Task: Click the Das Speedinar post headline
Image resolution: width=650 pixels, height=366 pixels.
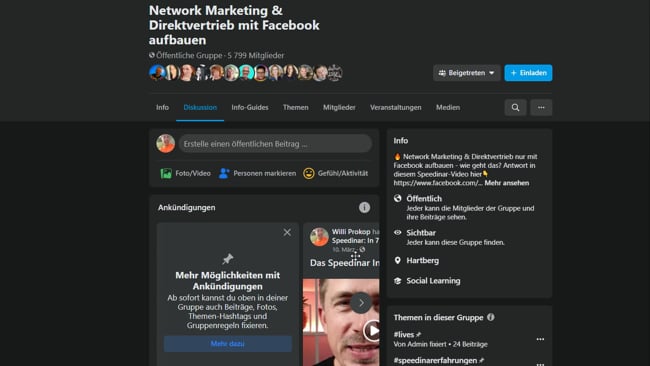Action: tap(344, 263)
